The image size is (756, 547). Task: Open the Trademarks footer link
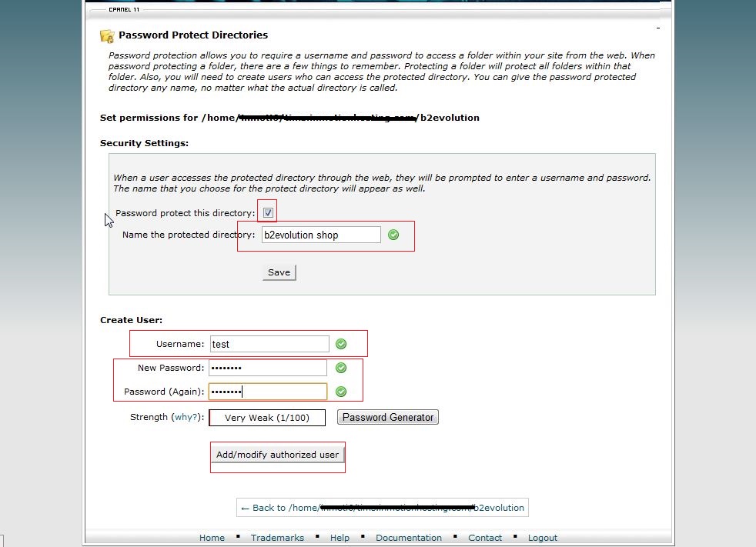[x=277, y=537]
